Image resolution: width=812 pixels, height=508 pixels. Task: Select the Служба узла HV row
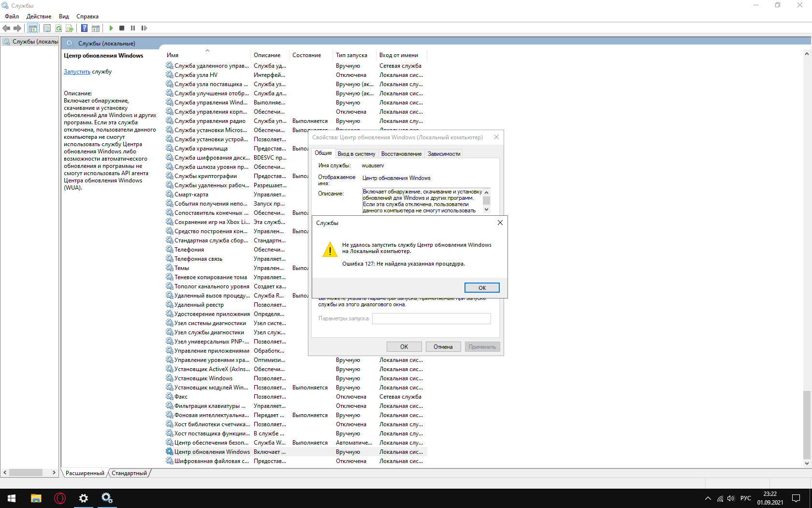[296, 75]
